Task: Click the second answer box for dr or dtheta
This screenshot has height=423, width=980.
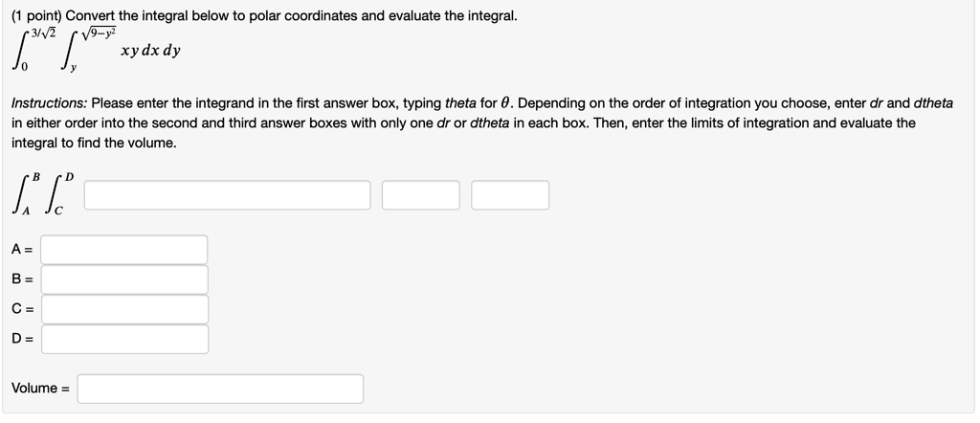Action: [421, 195]
